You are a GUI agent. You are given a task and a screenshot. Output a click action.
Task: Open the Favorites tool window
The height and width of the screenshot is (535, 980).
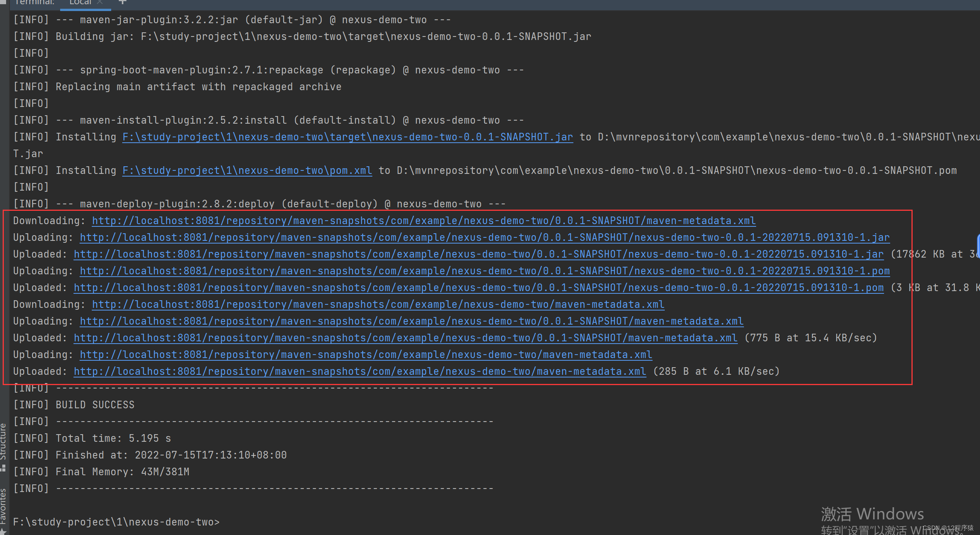3,506
